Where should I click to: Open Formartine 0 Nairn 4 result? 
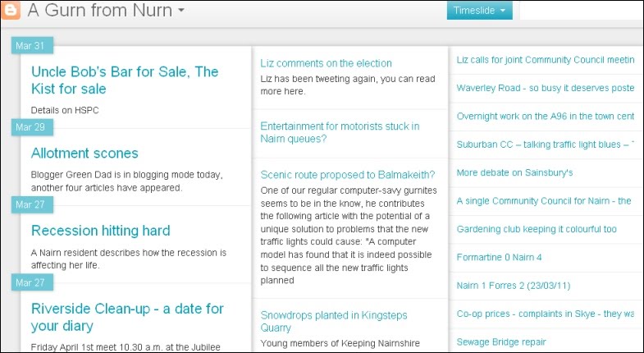coord(499,257)
